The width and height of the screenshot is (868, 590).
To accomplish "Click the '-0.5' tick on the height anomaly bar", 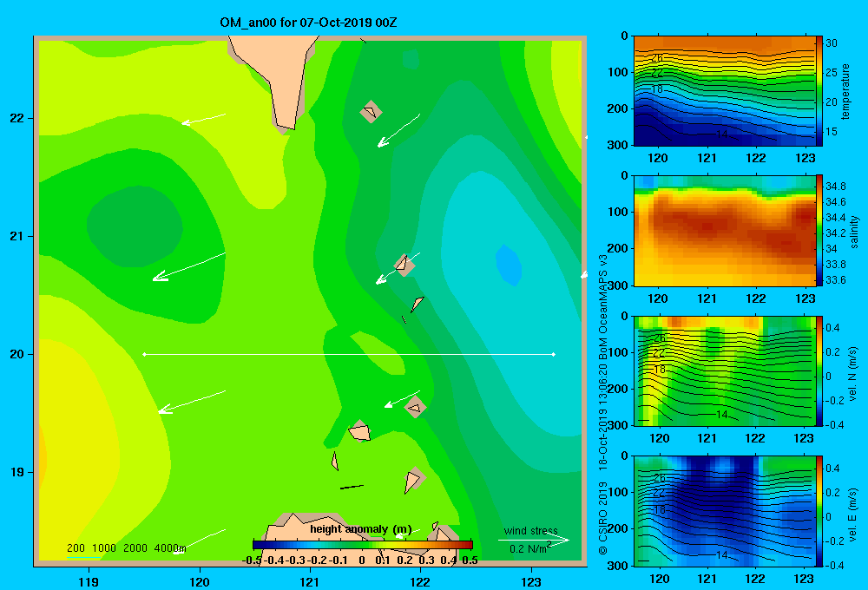I will point(252,560).
